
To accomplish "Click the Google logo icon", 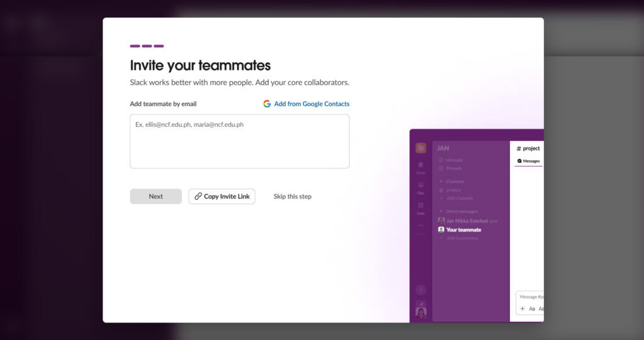I will pyautogui.click(x=267, y=104).
